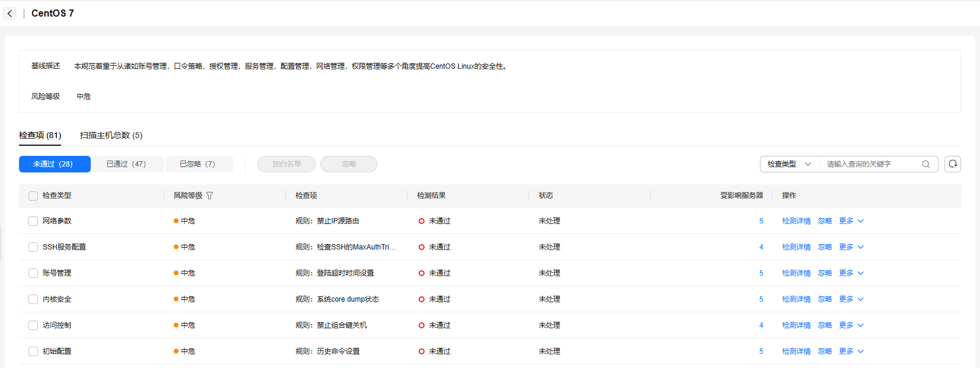Viewport: 980px width, 368px height.
Task: Open 检测详情 for the 网络参数 row
Action: click(x=796, y=221)
